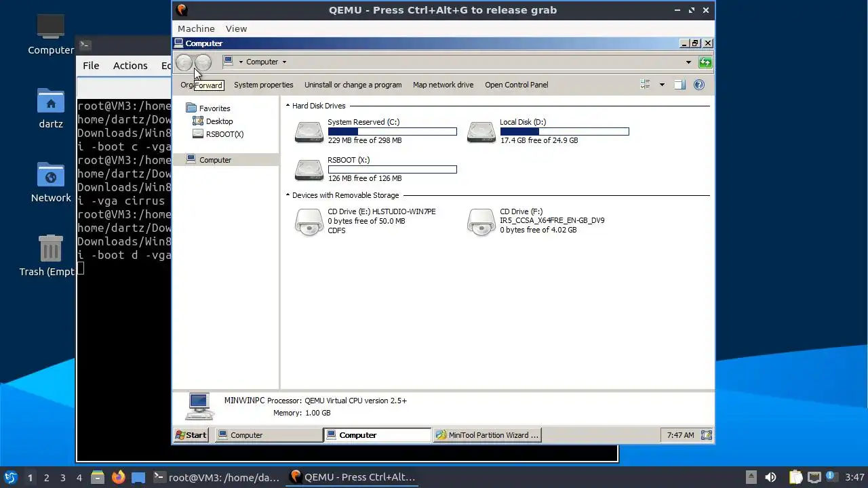This screenshot has height=488, width=868.
Task: Open the Explorer Help question mark icon
Action: point(699,85)
